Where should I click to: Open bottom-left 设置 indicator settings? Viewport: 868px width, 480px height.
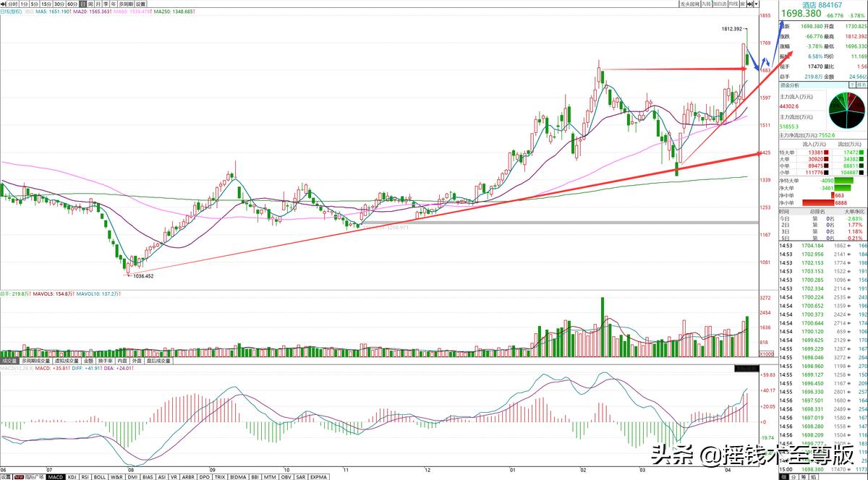coord(6,476)
